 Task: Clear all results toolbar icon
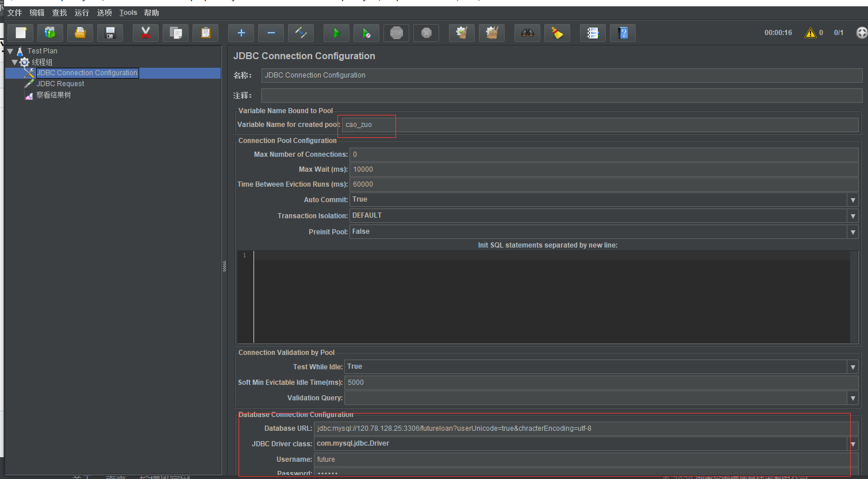[492, 33]
